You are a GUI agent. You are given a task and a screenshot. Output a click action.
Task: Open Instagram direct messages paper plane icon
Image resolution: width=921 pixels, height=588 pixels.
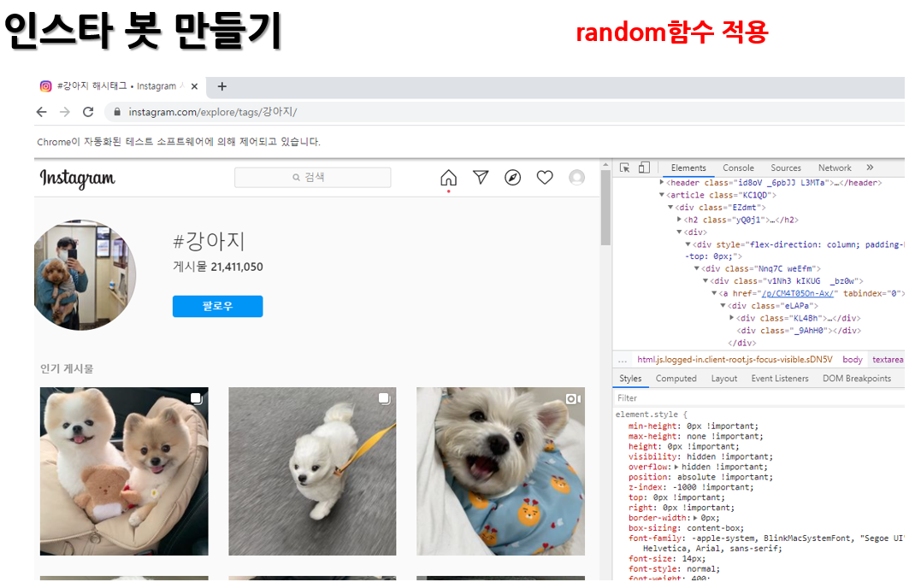[481, 177]
